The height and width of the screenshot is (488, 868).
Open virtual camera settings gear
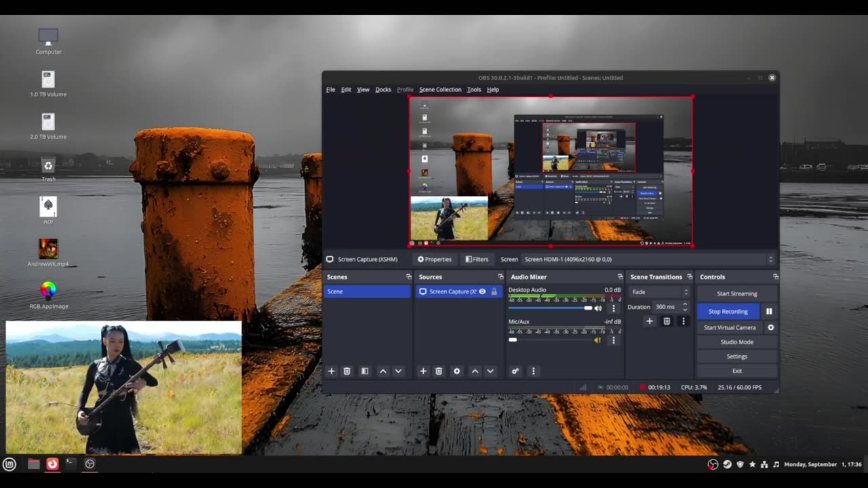(x=770, y=327)
